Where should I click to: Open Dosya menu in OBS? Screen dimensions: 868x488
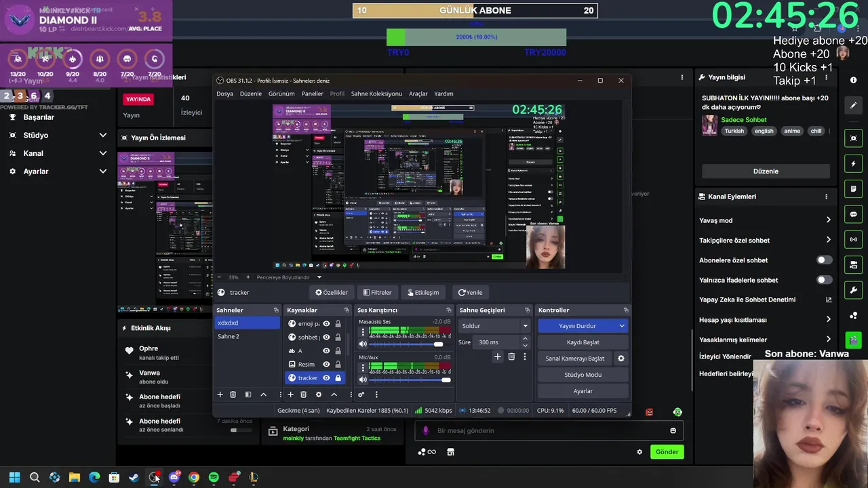[x=224, y=94]
